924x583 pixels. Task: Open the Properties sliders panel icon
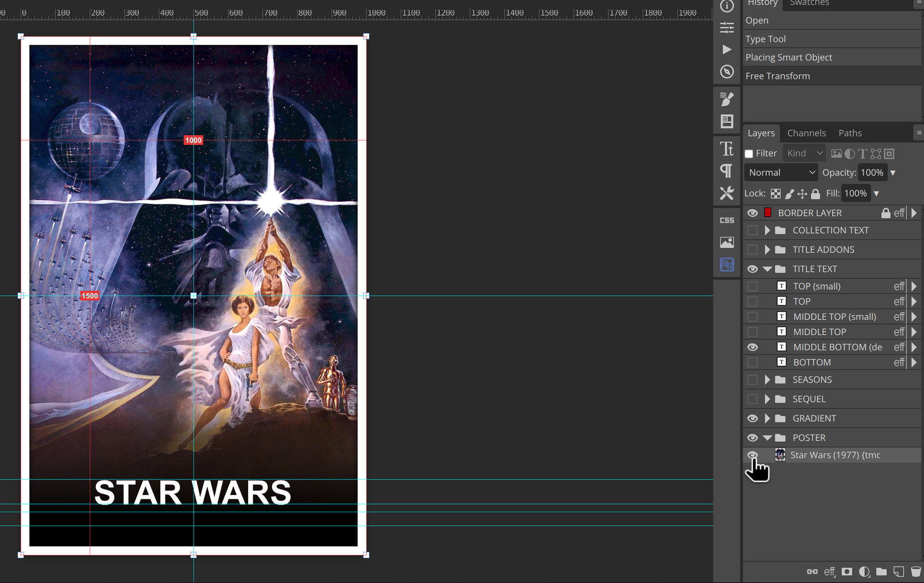click(727, 28)
